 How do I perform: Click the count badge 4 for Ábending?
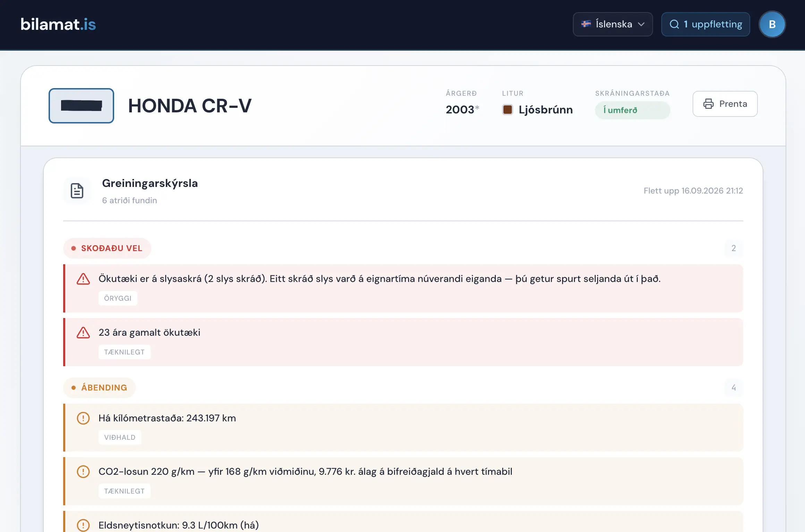pyautogui.click(x=734, y=388)
